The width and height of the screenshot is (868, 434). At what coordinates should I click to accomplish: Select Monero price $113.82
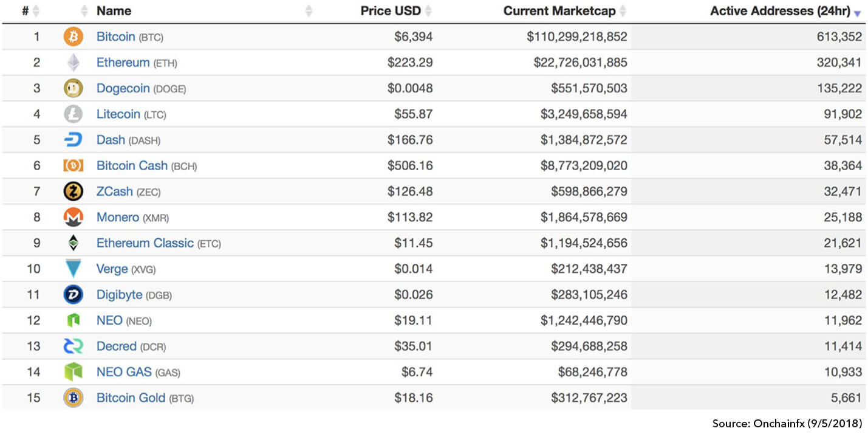point(410,218)
